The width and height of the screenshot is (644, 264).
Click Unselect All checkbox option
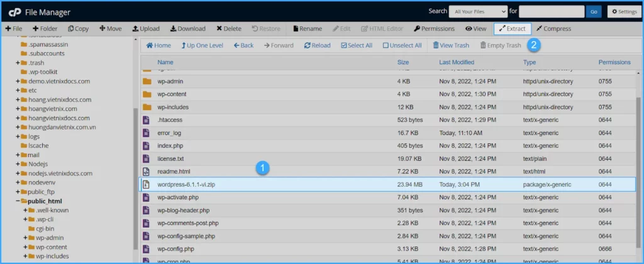[402, 45]
